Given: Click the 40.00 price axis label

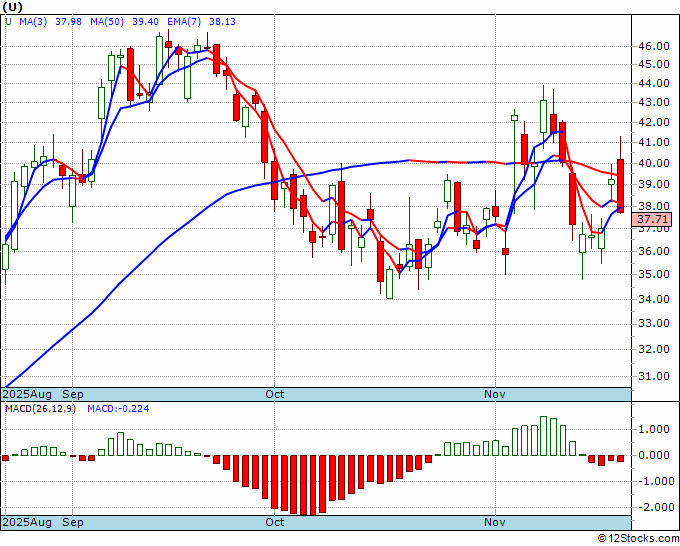Looking at the screenshot, I should coord(654,163).
